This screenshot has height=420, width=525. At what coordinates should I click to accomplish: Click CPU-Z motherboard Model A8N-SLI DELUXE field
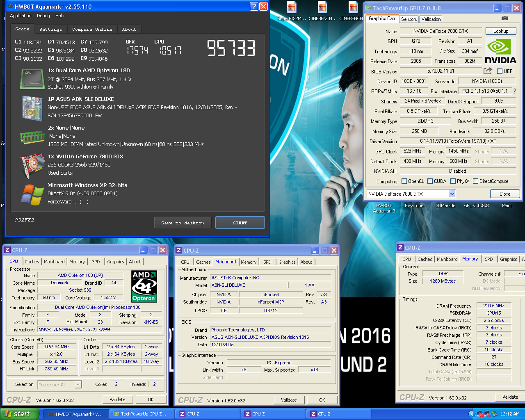click(249, 285)
